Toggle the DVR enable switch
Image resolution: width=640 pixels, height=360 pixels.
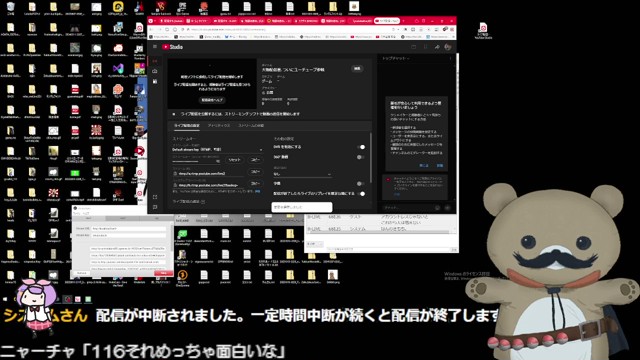[361, 147]
